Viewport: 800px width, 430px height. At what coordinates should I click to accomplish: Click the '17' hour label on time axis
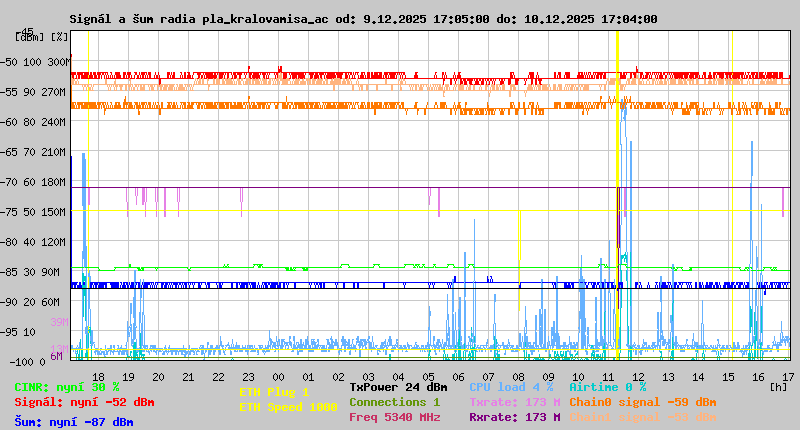point(788,377)
